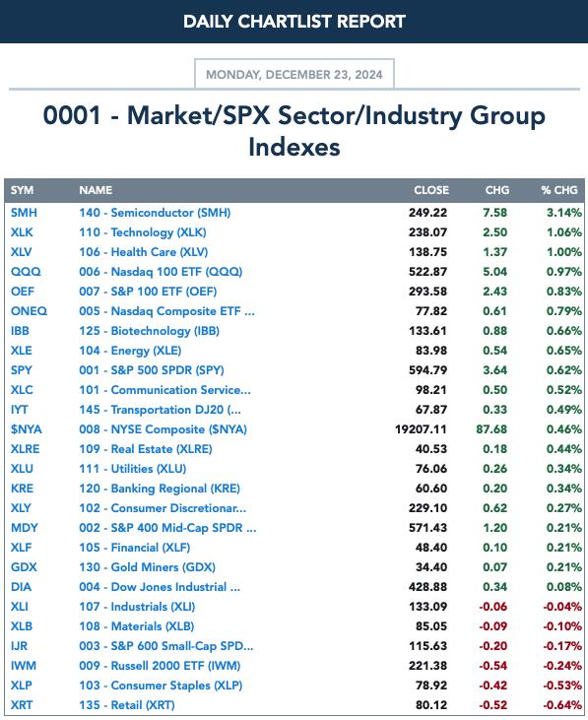The image size is (588, 720).
Task: Open 106 - Health Care (XLV) link
Action: tap(143, 252)
